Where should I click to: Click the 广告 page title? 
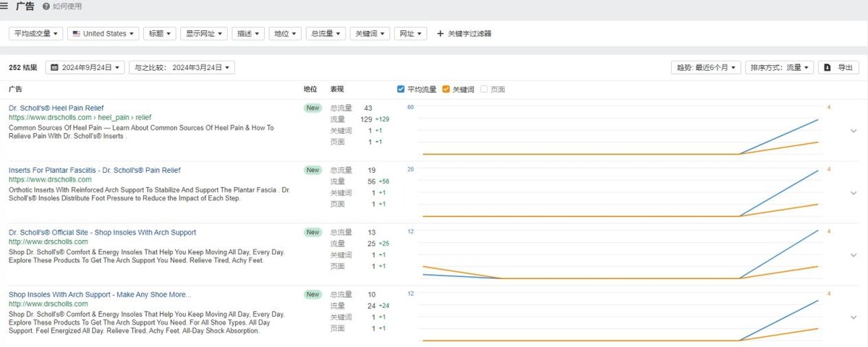point(25,7)
